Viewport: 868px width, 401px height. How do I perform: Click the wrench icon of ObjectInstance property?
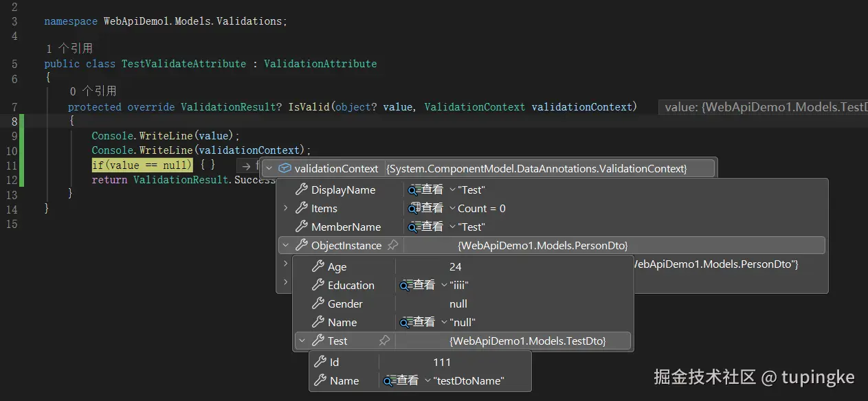click(x=301, y=245)
